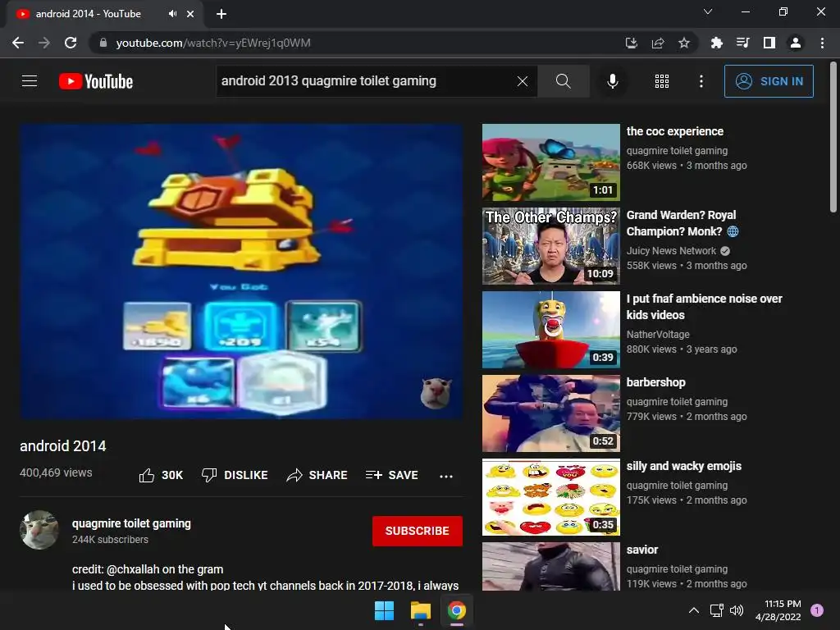
Task: Open the Juicy News Network channel link
Action: tap(671, 251)
